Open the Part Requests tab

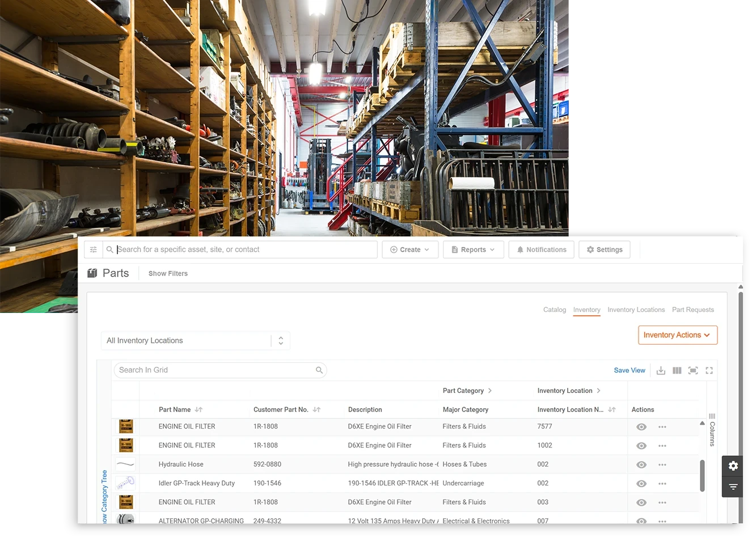pos(692,310)
